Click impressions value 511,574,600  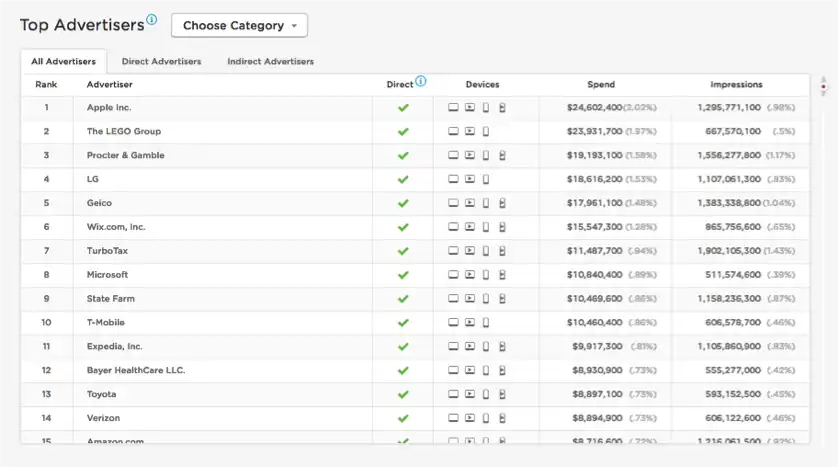click(733, 274)
